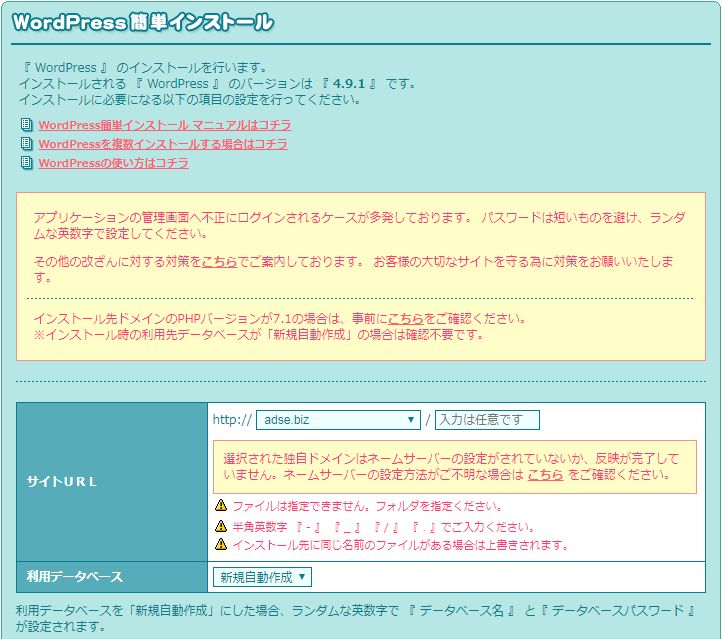Image resolution: width=722 pixels, height=639 pixels.
Task: Click the warning icon next to ファイルは指定できません
Action: point(221,505)
